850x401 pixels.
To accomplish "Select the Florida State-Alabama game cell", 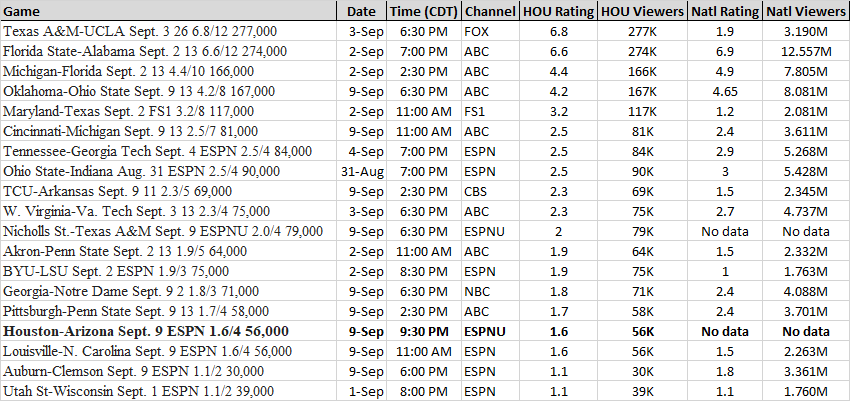I will 168,51.
